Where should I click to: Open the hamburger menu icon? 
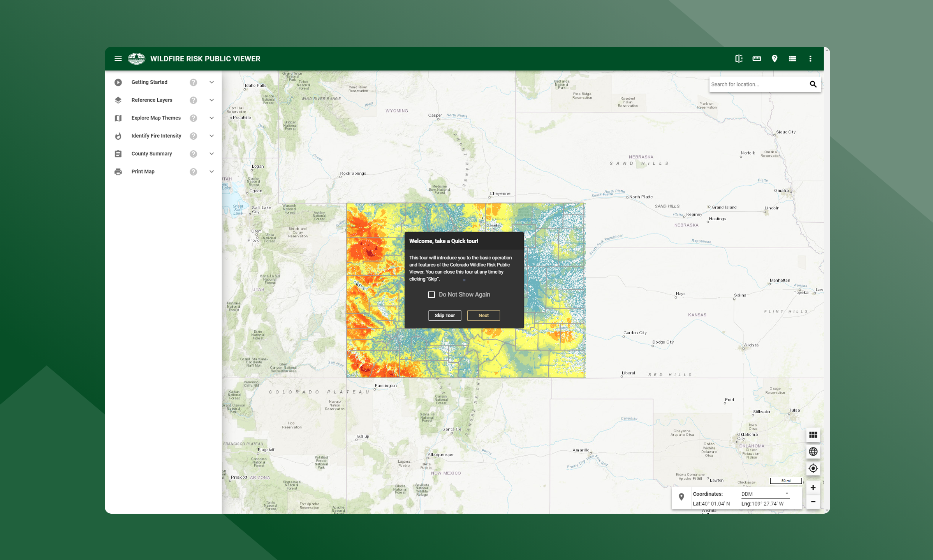[x=118, y=59]
